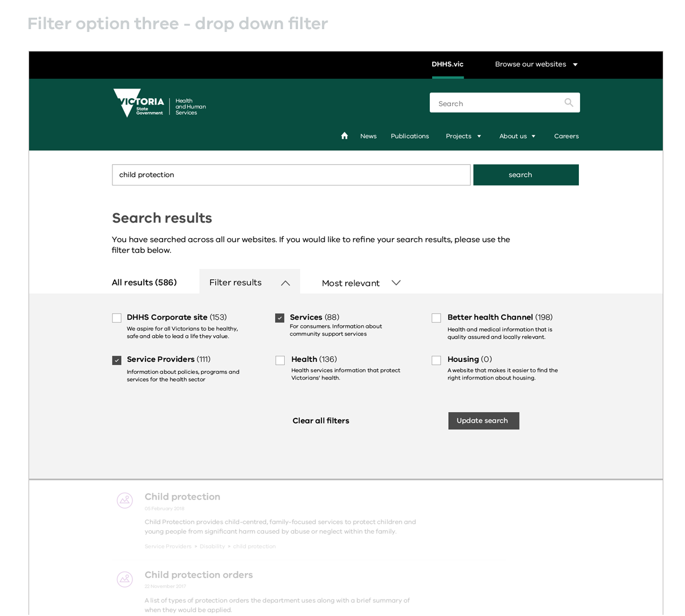This screenshot has width=685, height=616.
Task: Click the Child protection result icon
Action: [x=125, y=501]
